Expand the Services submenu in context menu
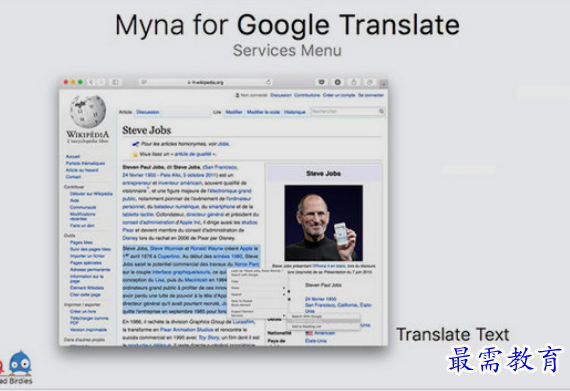The height and width of the screenshot is (391, 570). pyautogui.click(x=257, y=316)
